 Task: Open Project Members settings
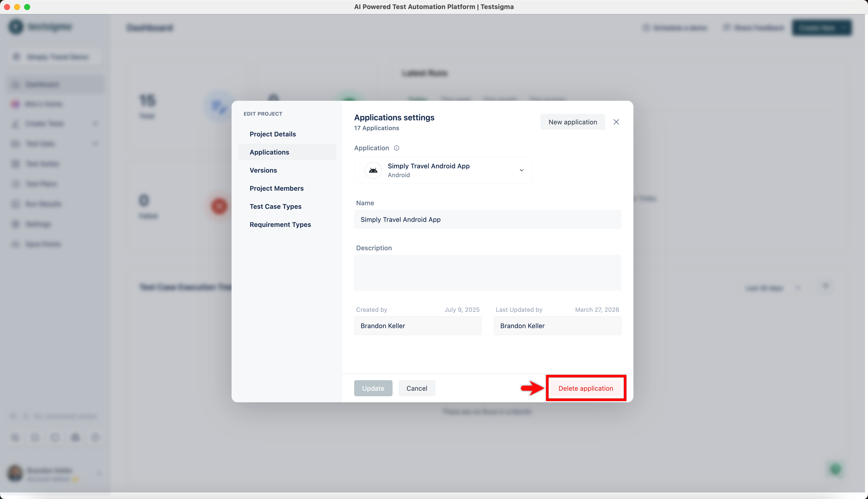coord(277,188)
